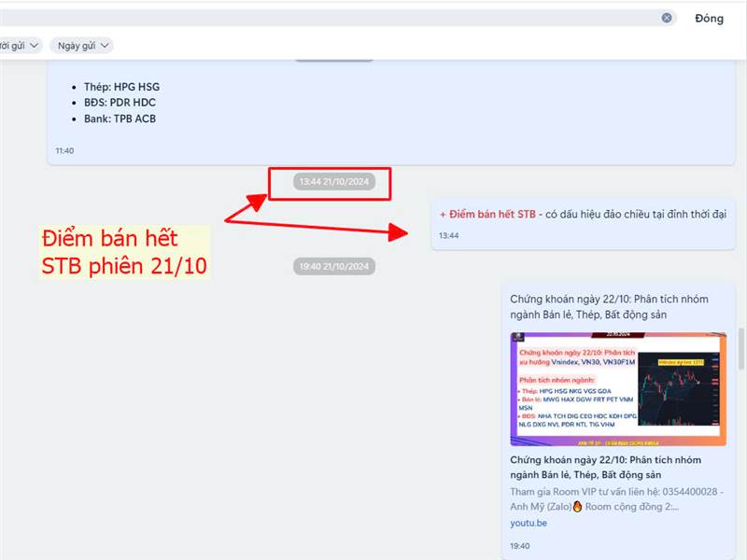
Task: Open the stock analysis video thumbnail
Action: [x=618, y=389]
